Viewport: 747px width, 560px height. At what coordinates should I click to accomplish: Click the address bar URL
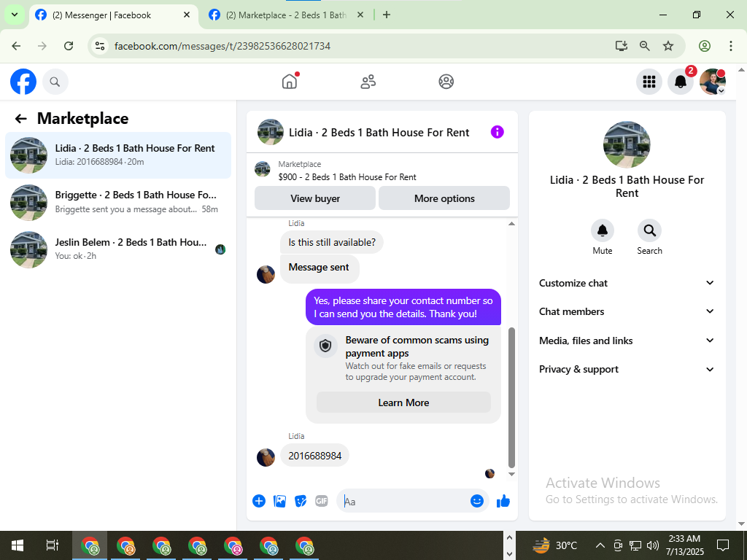[x=222, y=46]
